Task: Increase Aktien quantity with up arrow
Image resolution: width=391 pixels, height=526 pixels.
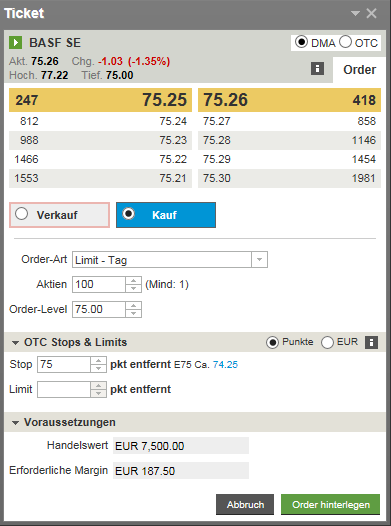Action: (x=133, y=281)
